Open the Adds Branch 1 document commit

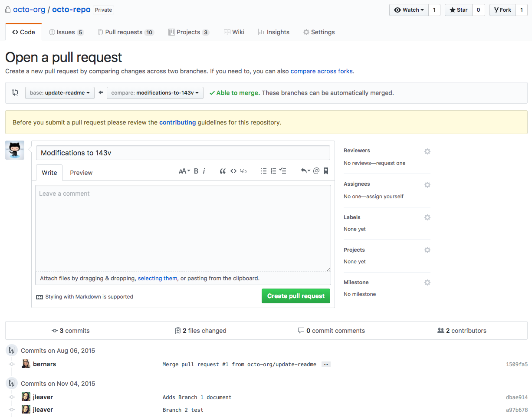pyautogui.click(x=197, y=397)
